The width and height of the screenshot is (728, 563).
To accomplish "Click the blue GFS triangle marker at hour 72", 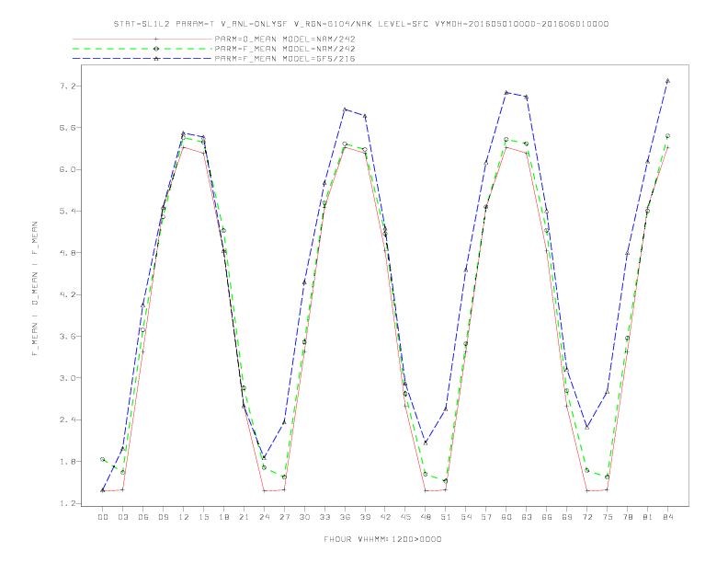I will 586,427.
